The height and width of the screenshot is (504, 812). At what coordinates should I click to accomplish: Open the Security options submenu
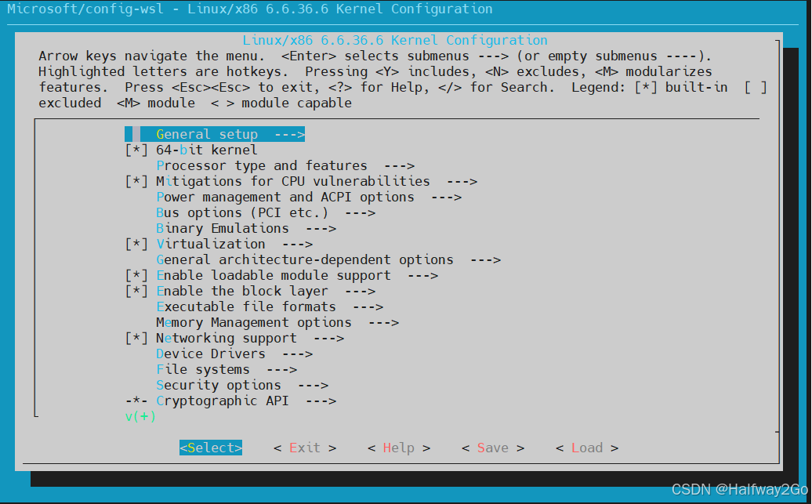coord(242,386)
